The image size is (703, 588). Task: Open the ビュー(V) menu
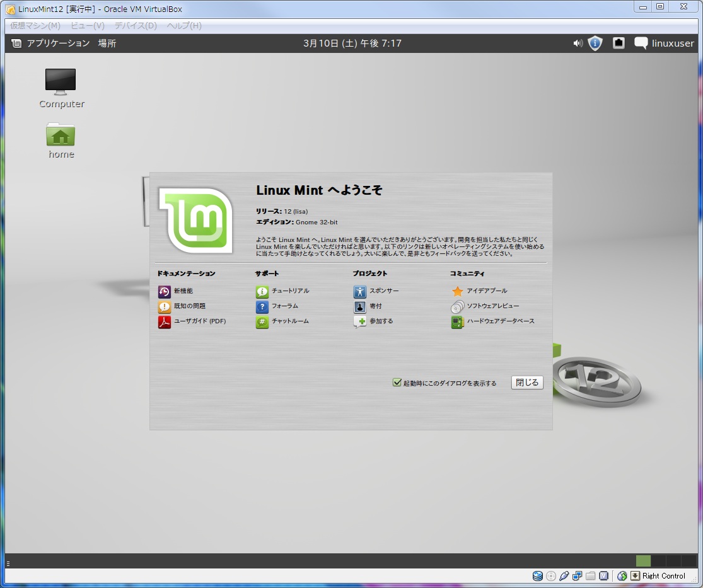coord(88,26)
